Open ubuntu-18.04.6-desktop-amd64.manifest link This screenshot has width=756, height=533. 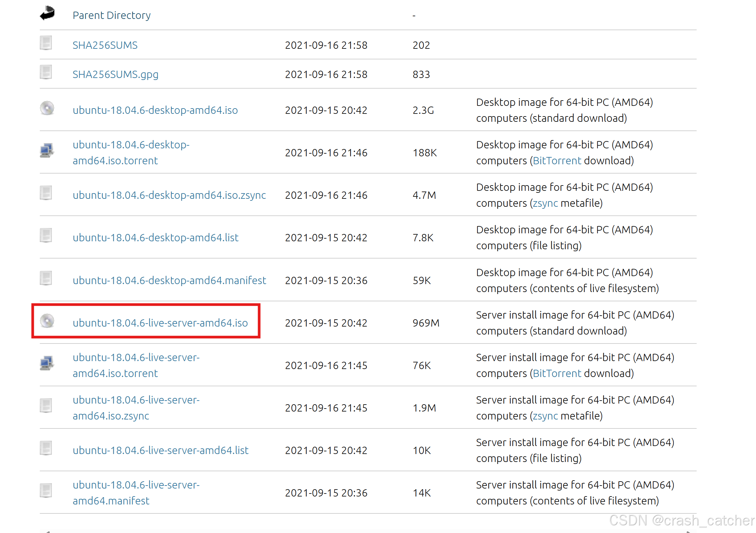pyautogui.click(x=169, y=280)
